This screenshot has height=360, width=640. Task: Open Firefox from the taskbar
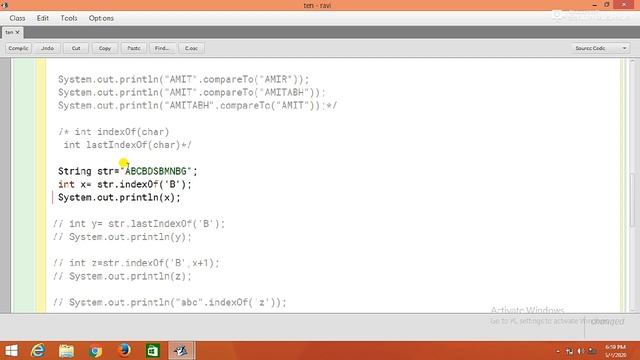pyautogui.click(x=124, y=351)
